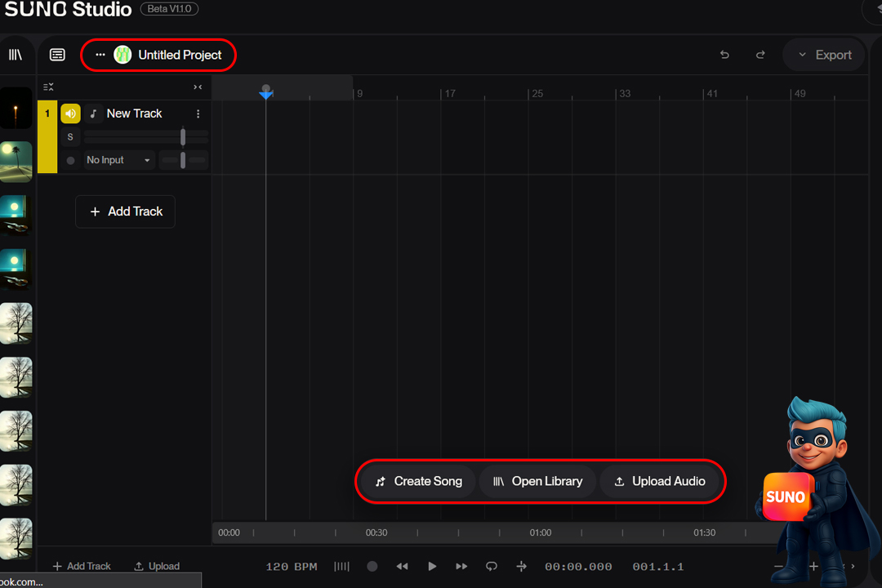The height and width of the screenshot is (588, 882).
Task: Click the metronome icon in the transport bar
Action: 341,566
